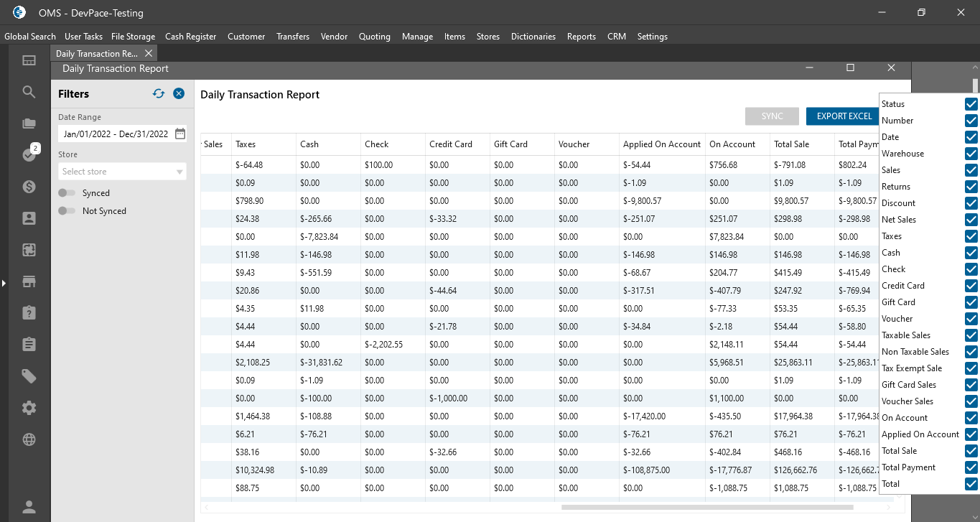
Task: Clear filters with the round X icon
Action: coord(179,93)
